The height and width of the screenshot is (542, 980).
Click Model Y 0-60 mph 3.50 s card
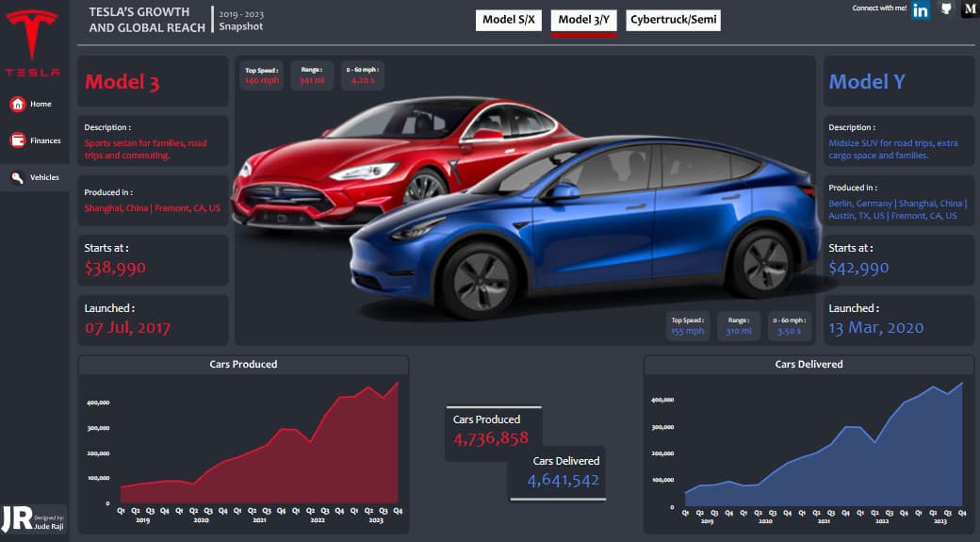[x=790, y=326]
